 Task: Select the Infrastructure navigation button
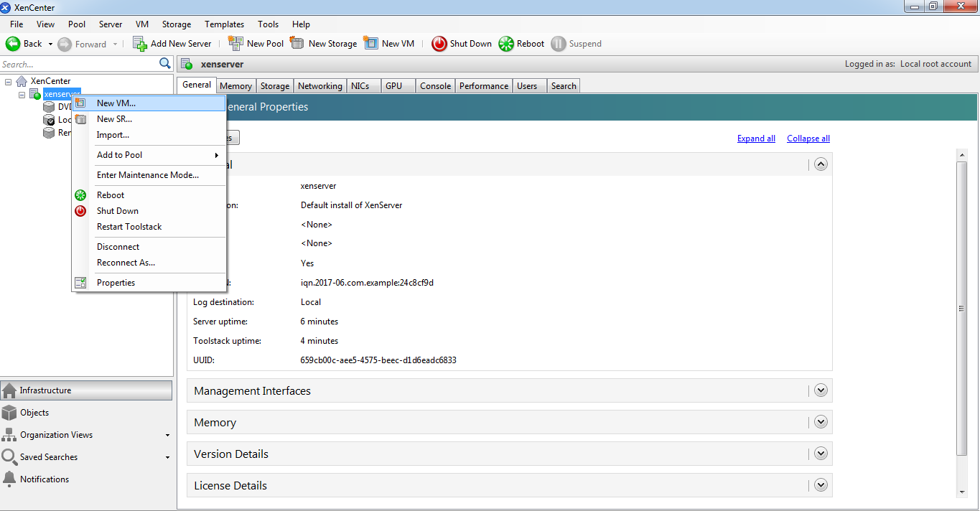pos(87,390)
